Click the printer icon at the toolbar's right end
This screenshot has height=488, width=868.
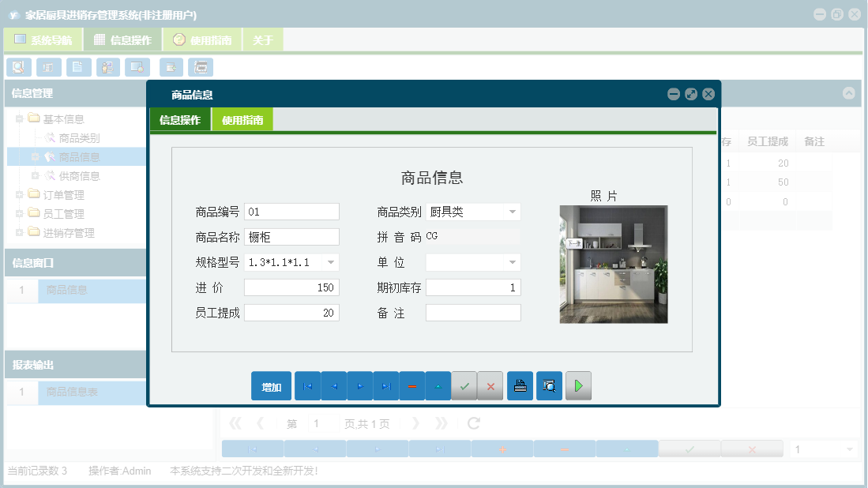(x=200, y=67)
